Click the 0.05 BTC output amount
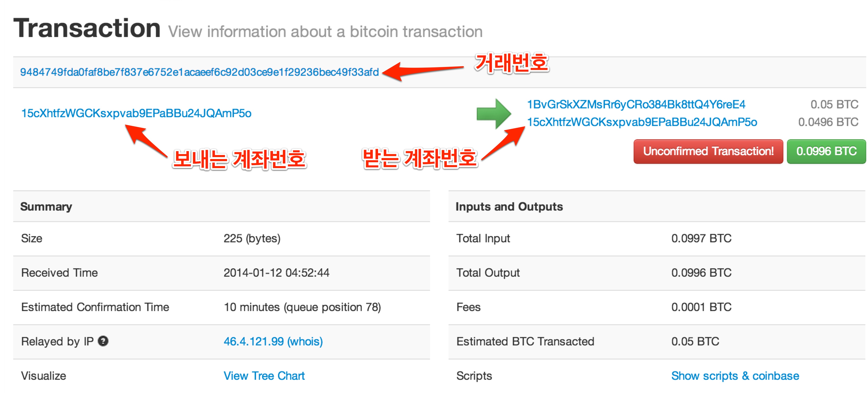This screenshot has width=868, height=393. click(834, 104)
